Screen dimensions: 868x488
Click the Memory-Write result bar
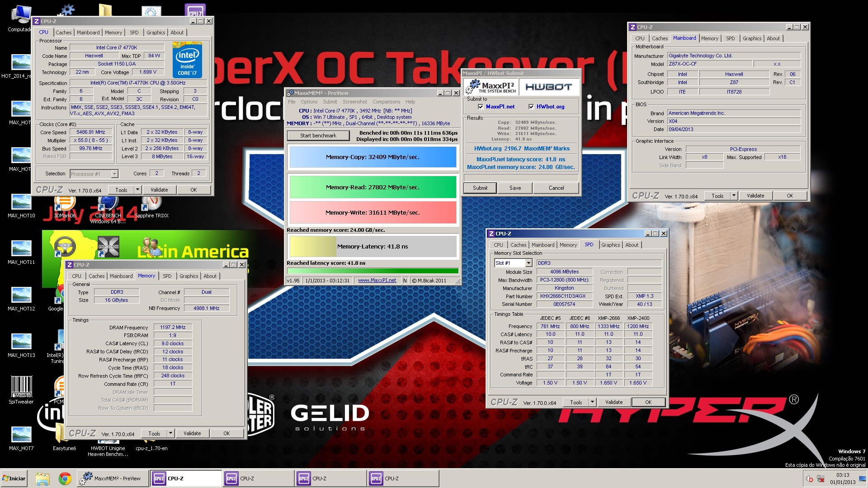click(x=373, y=212)
